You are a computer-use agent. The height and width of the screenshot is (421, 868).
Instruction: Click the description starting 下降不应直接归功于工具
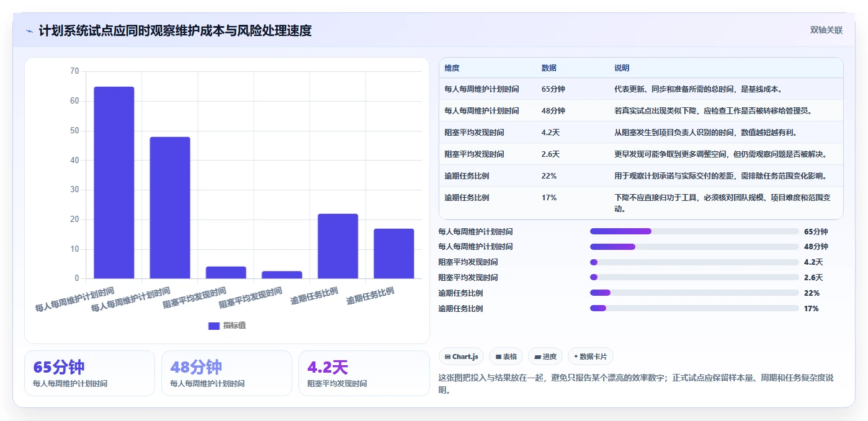(723, 203)
